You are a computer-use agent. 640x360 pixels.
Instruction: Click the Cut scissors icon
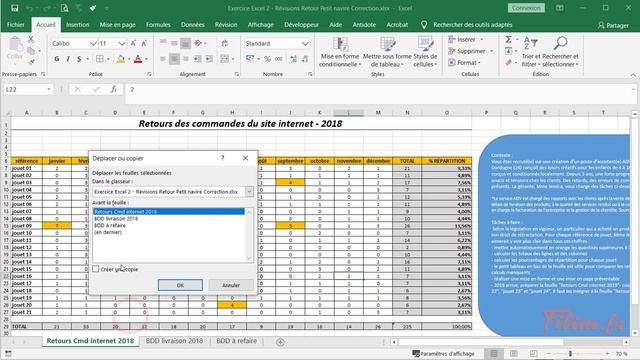point(31,40)
